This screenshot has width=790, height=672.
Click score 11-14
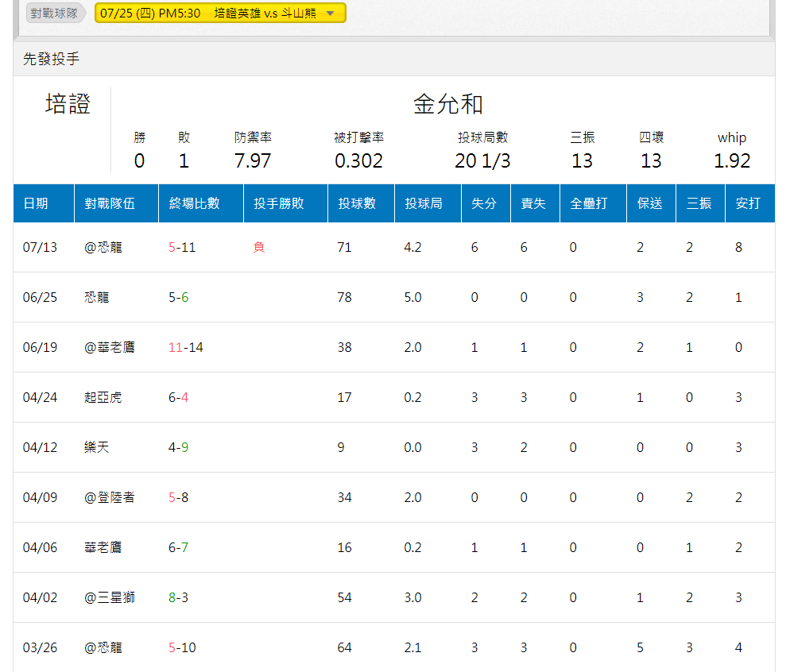186,347
